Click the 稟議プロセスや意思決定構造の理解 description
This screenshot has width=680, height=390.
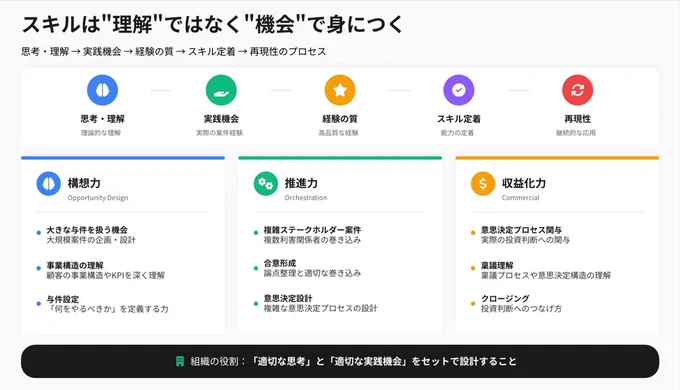[x=546, y=275]
